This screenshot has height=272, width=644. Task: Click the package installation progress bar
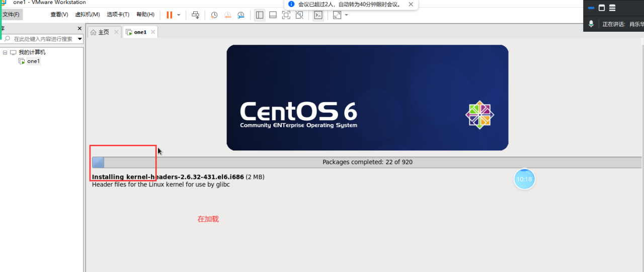(367, 162)
